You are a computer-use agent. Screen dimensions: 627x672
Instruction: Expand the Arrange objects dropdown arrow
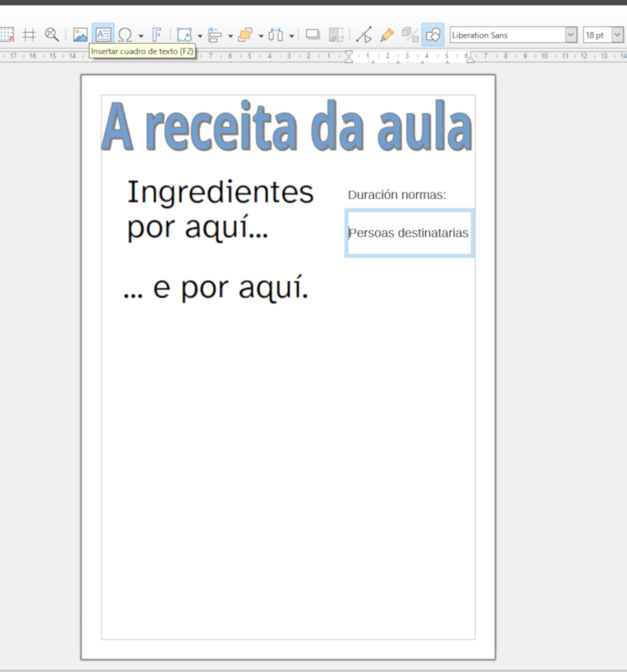[x=261, y=35]
